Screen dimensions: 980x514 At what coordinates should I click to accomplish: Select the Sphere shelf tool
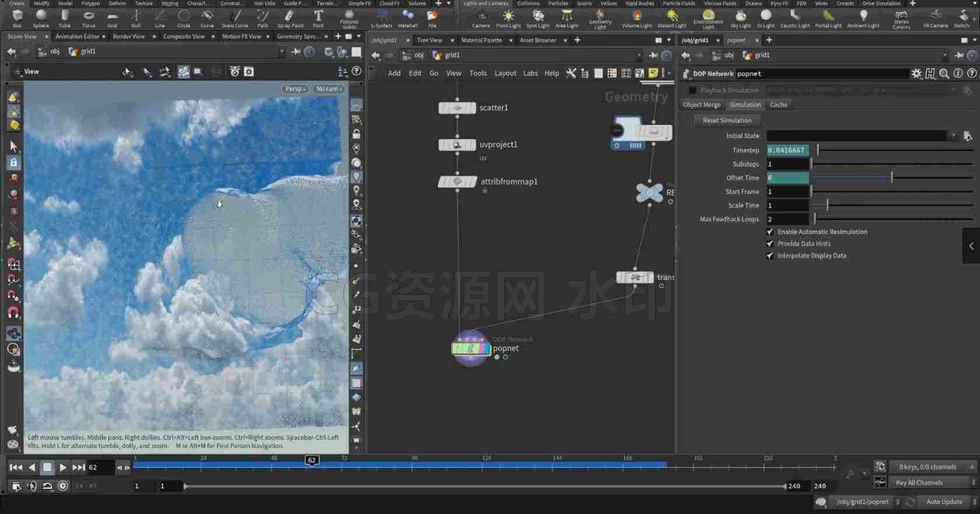[41, 18]
